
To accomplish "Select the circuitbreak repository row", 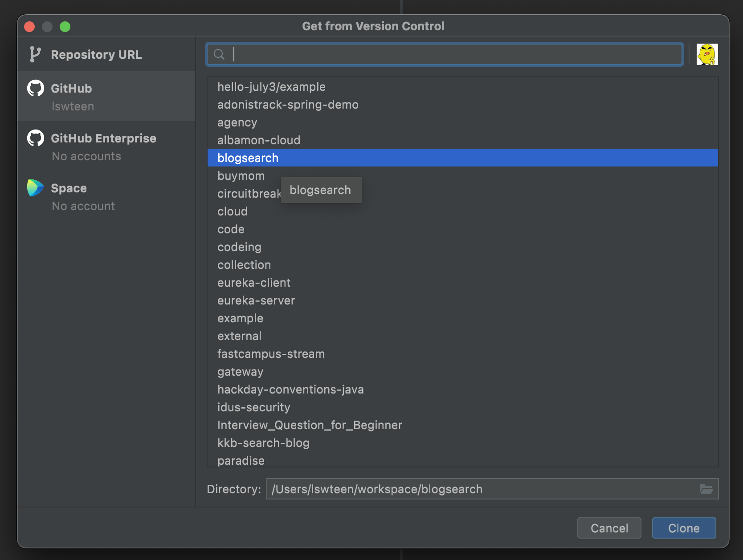I will coord(462,193).
